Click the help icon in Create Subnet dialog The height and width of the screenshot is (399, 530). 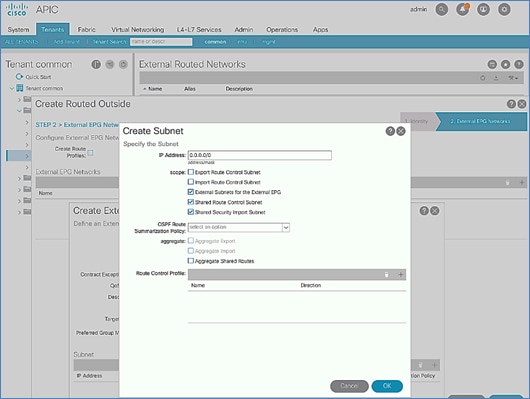click(x=390, y=131)
